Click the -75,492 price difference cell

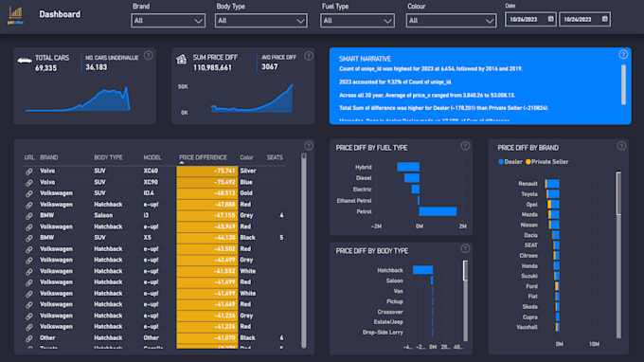(207, 182)
